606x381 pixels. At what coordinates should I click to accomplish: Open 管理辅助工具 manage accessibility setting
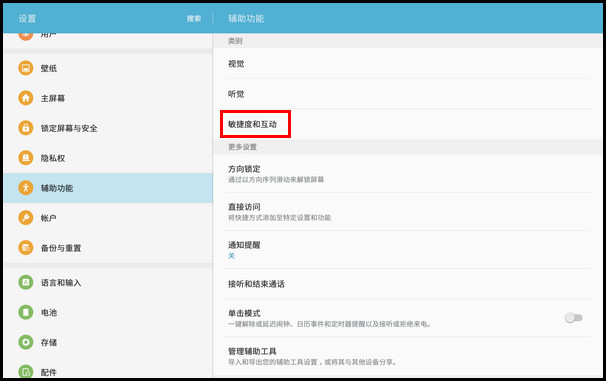click(x=408, y=356)
